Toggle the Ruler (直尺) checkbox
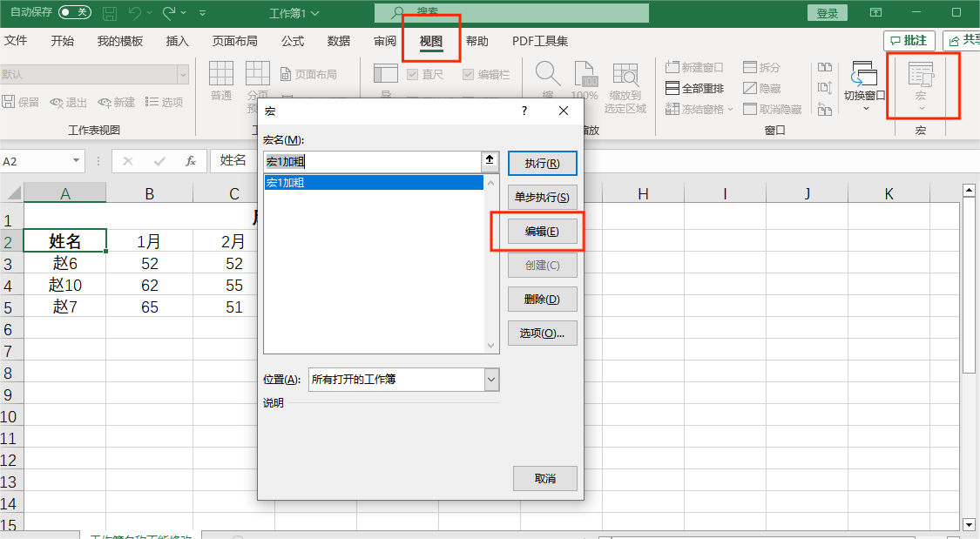 412,75
